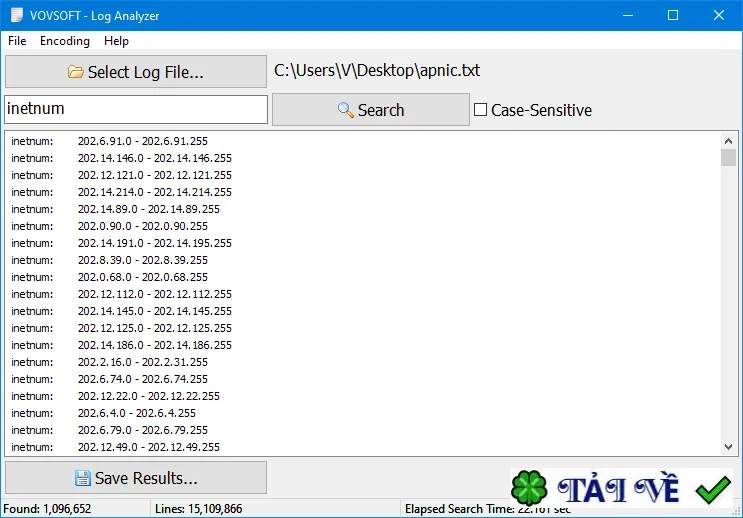Click the folder icon on Select Log File
This screenshot has height=518, width=743.
pyautogui.click(x=75, y=72)
